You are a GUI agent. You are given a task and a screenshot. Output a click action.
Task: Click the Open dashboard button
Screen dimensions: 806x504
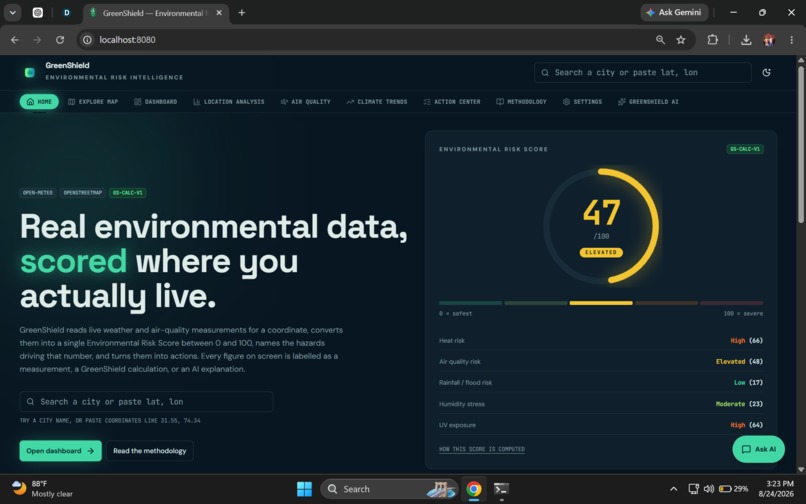pyautogui.click(x=61, y=451)
